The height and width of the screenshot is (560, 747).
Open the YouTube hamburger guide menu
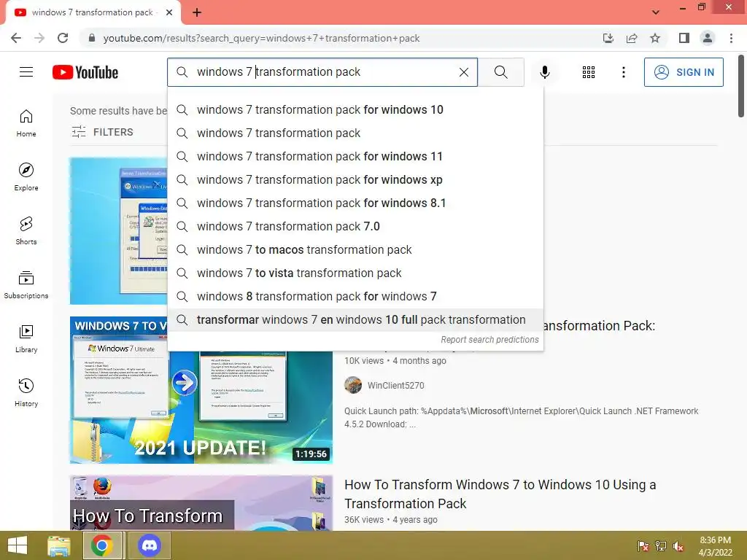[x=26, y=72]
